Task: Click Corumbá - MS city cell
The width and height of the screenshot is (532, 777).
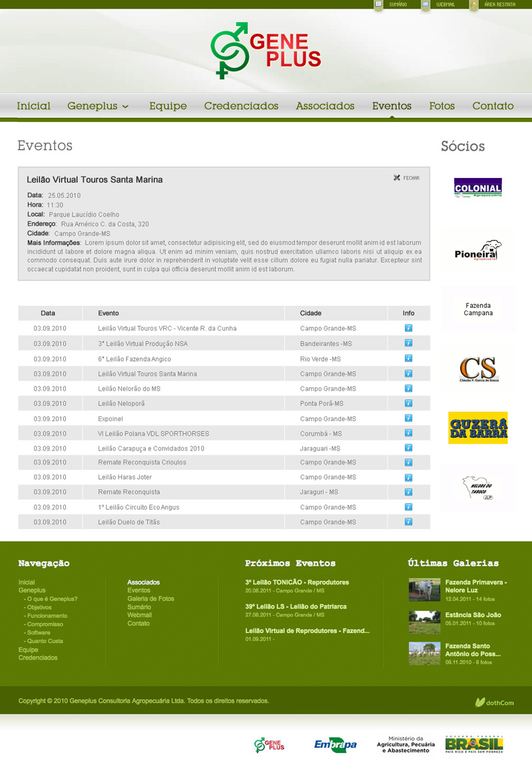Action: (320, 434)
